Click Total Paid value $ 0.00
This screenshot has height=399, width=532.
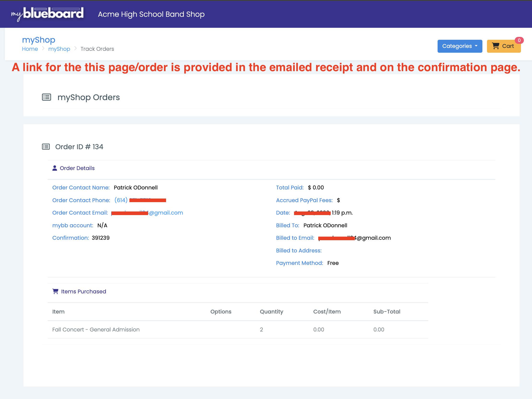(x=316, y=188)
